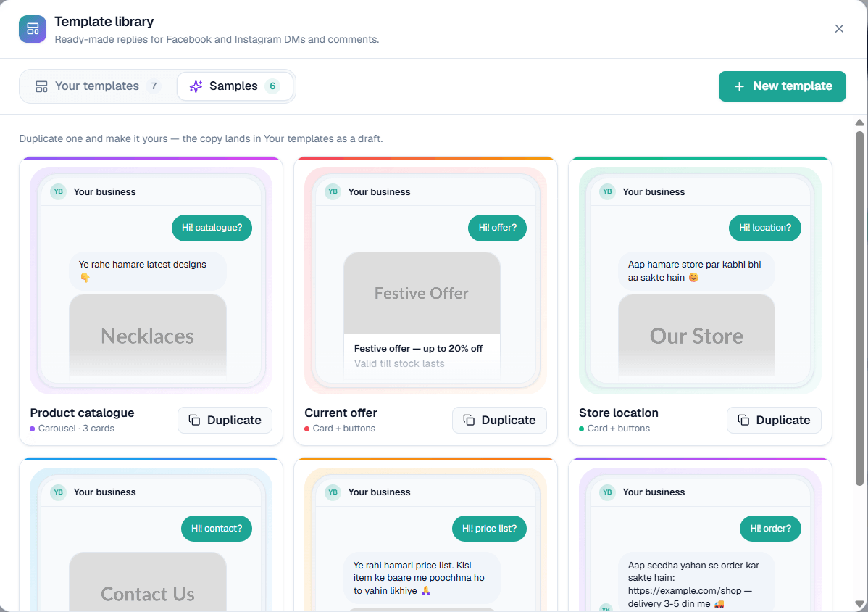The height and width of the screenshot is (612, 868).
Task: Click 'Aap seedha yahan se order' message
Action: (x=696, y=582)
